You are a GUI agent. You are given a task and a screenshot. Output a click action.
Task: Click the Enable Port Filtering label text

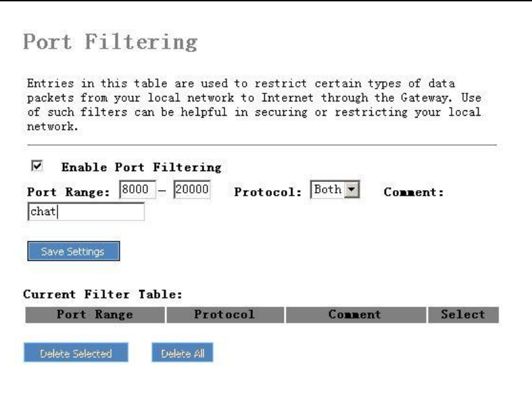tap(141, 166)
